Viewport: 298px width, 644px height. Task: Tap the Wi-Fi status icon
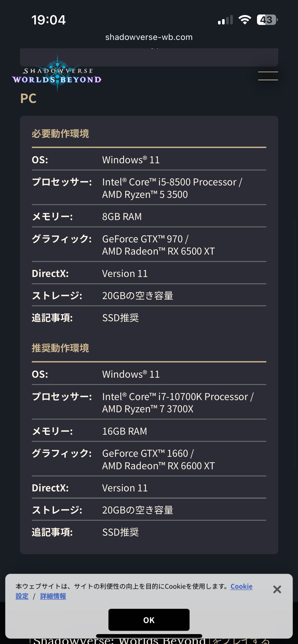[x=245, y=20]
